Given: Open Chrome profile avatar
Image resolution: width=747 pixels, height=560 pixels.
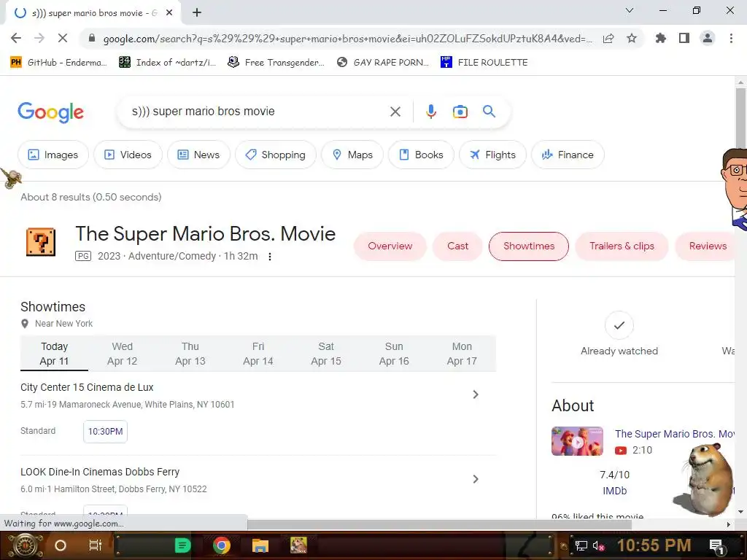Looking at the screenshot, I should pos(708,38).
